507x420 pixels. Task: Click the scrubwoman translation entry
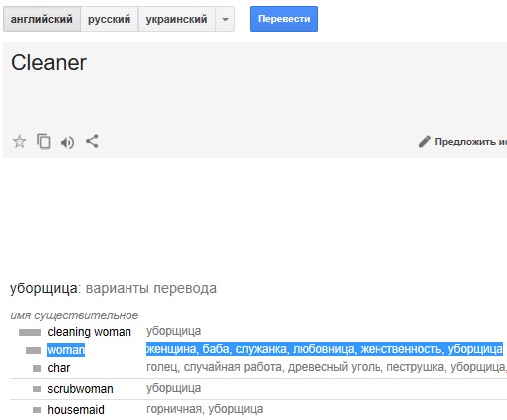(80, 389)
